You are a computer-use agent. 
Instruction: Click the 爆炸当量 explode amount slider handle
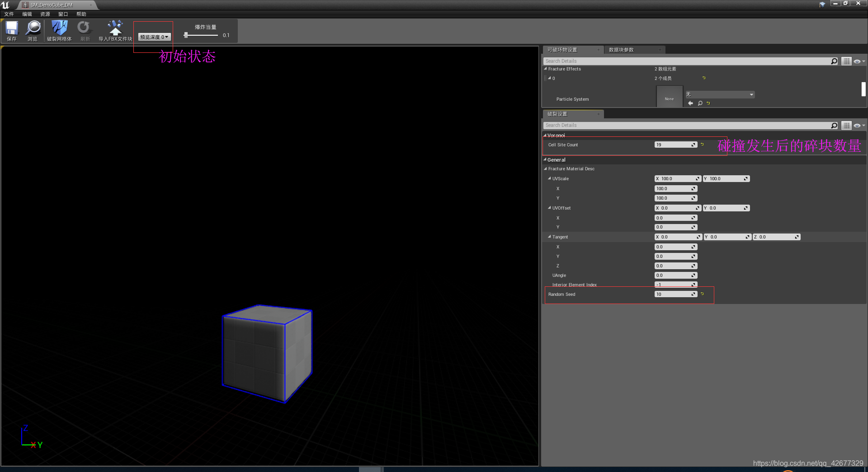click(x=186, y=35)
